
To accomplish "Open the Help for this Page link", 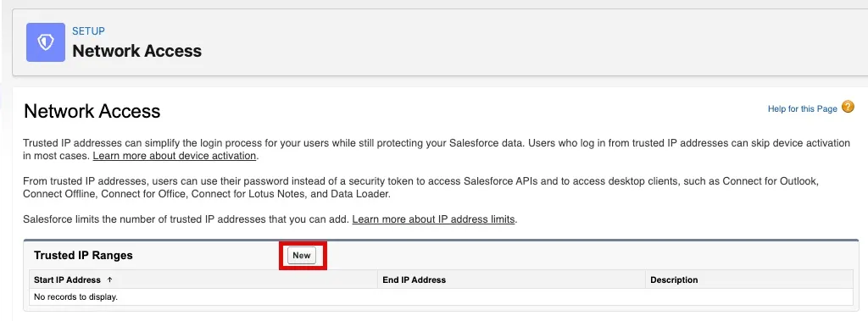I will (x=802, y=109).
